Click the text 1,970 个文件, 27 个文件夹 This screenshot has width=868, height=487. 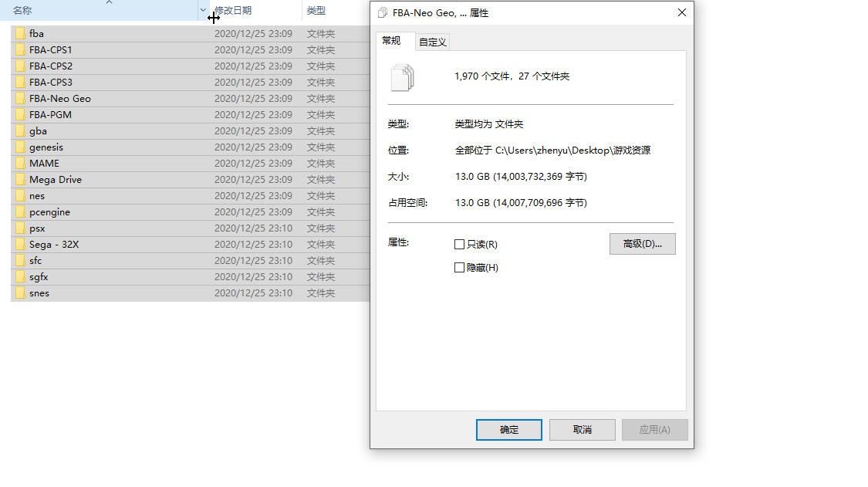click(512, 76)
